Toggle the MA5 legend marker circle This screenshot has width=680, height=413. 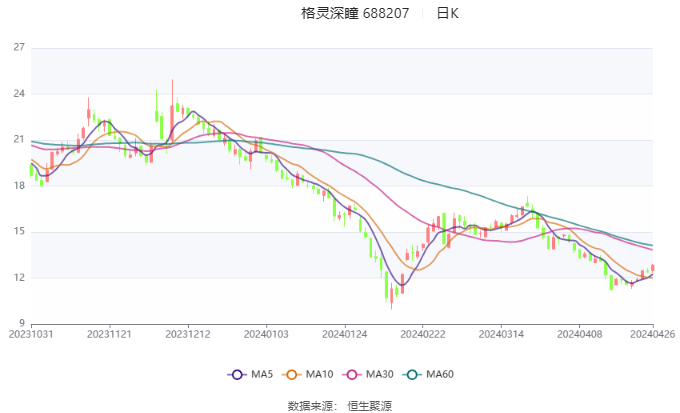237,374
